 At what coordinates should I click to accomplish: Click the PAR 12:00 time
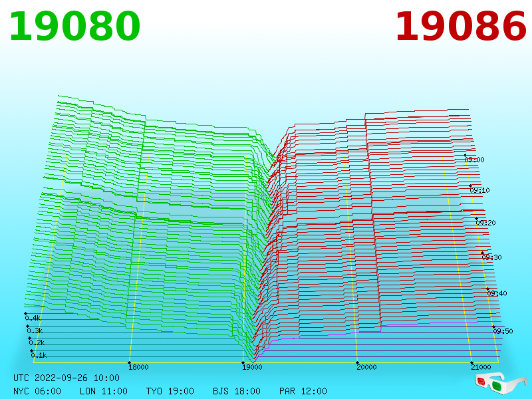[303, 391]
